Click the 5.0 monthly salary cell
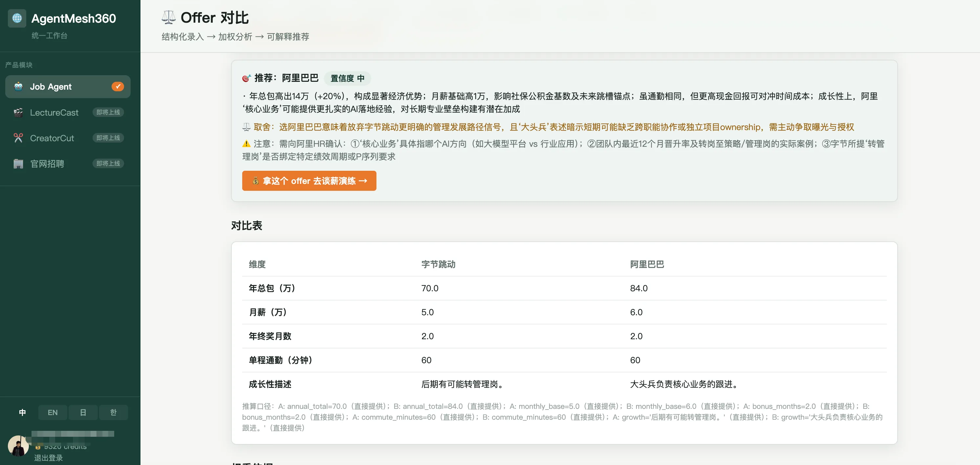This screenshot has height=465, width=980. (427, 312)
